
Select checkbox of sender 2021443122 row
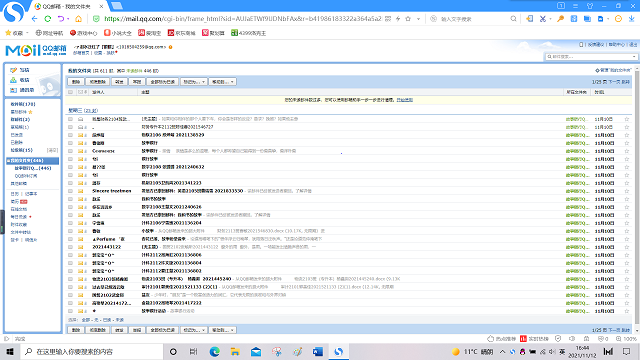pos(70,247)
